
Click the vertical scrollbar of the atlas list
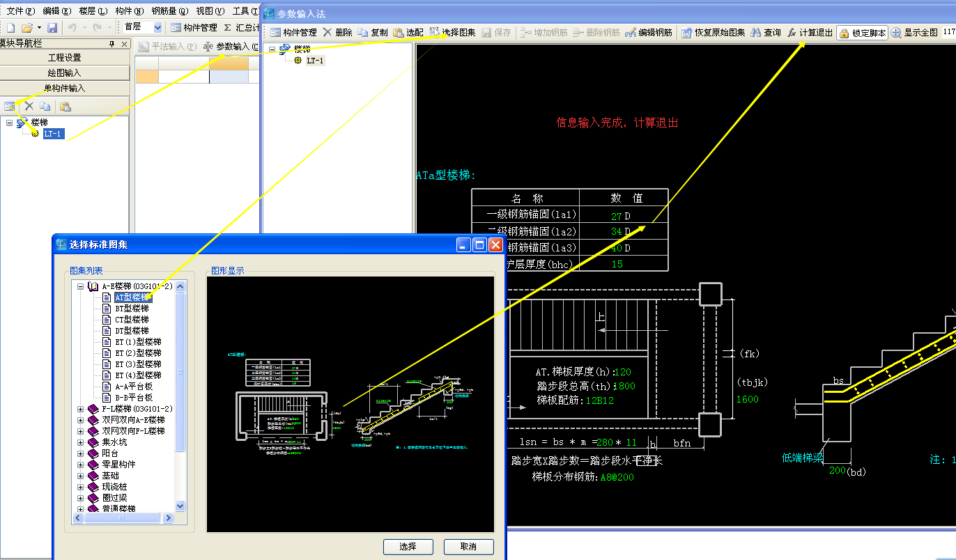[x=180, y=396]
